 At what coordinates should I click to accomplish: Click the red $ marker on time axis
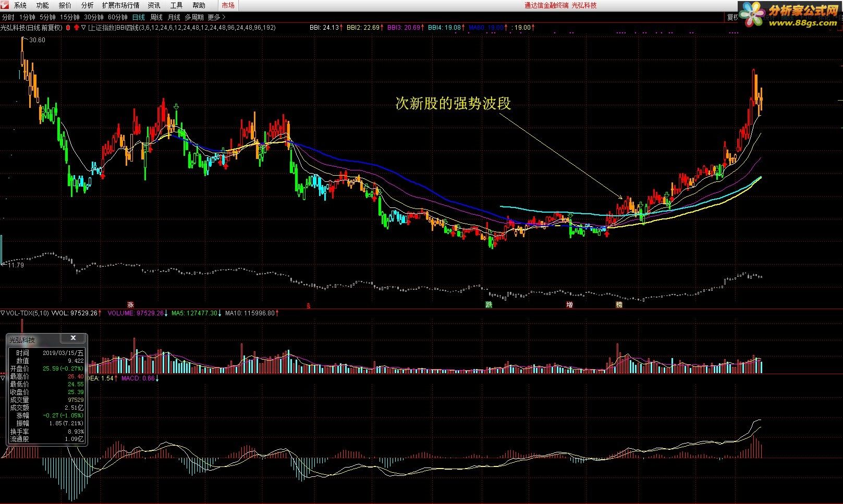pos(308,305)
